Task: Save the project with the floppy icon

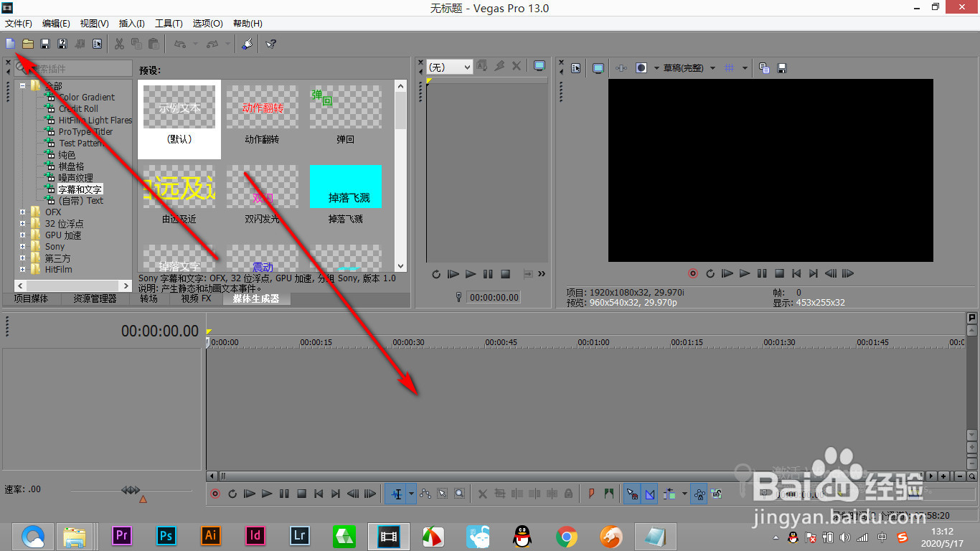Action: 45,44
